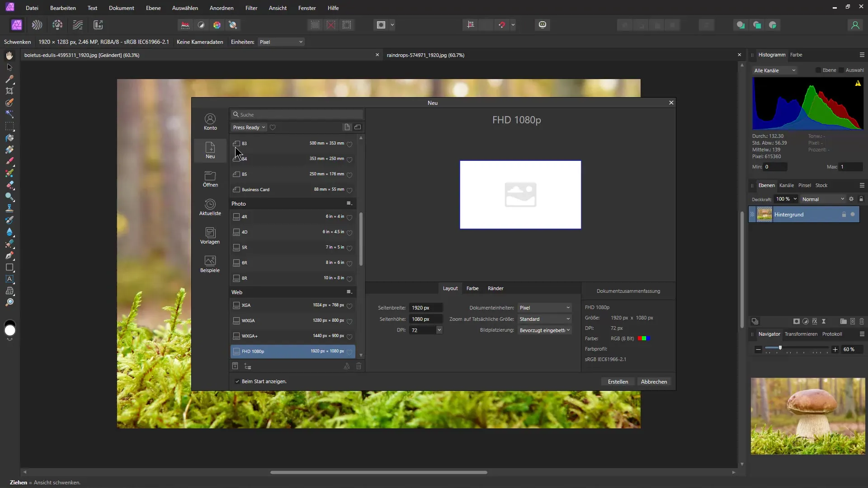Viewport: 868px width, 488px height.
Task: Click the RGB color icon in Dokumentzusammenfassung
Action: (x=644, y=338)
